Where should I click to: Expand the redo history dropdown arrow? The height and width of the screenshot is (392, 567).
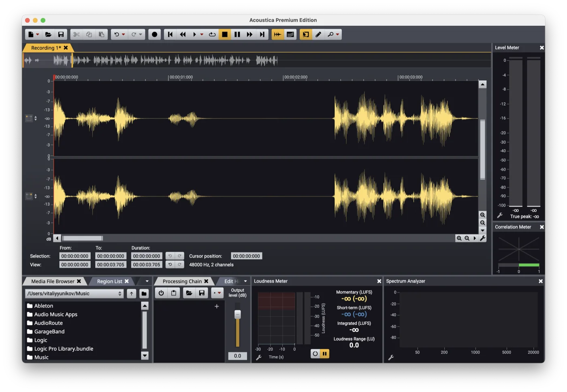click(141, 34)
